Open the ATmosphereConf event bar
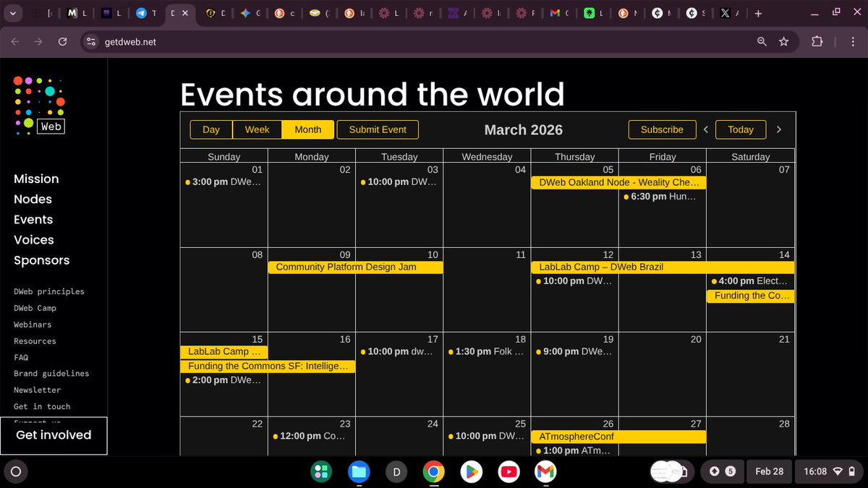The height and width of the screenshot is (488, 868). tap(618, 437)
